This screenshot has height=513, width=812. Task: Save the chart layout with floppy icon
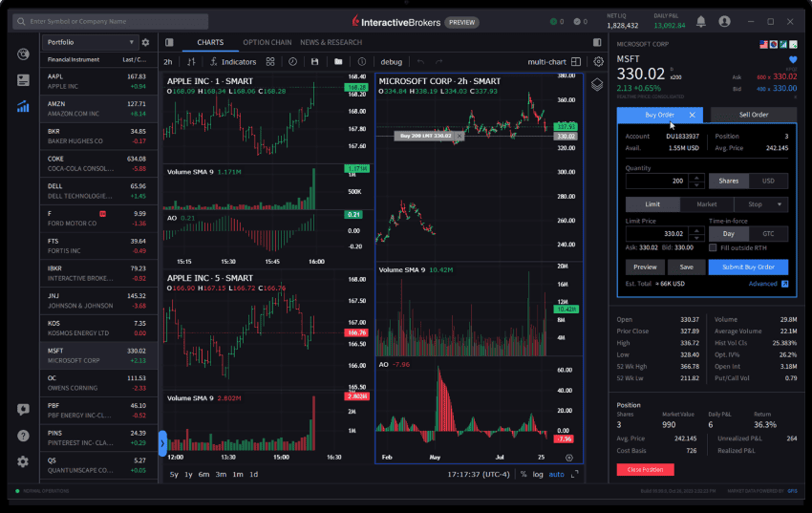[315, 61]
